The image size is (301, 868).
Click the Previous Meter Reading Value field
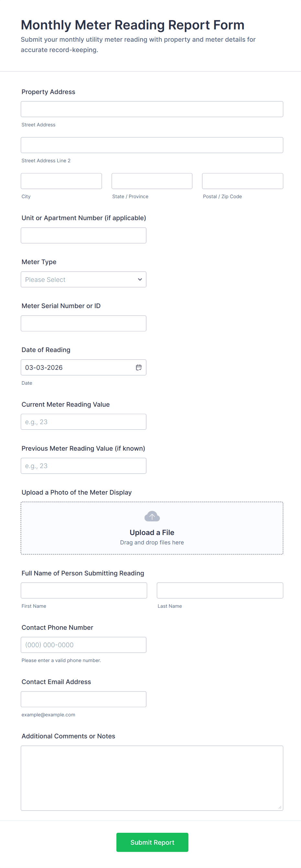pos(84,466)
